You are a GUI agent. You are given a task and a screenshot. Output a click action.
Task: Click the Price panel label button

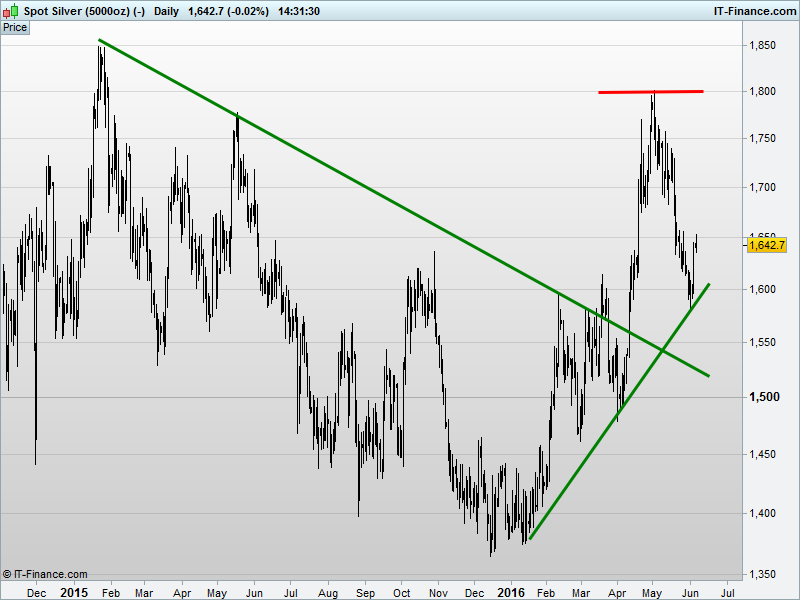(x=15, y=28)
